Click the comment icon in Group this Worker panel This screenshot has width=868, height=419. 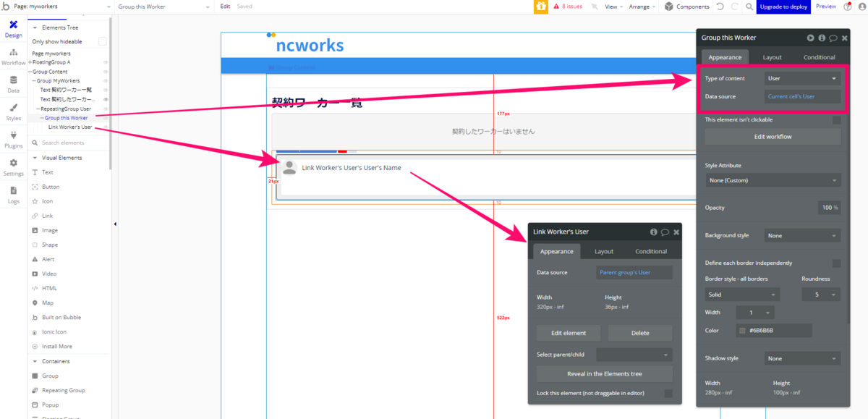tap(833, 38)
